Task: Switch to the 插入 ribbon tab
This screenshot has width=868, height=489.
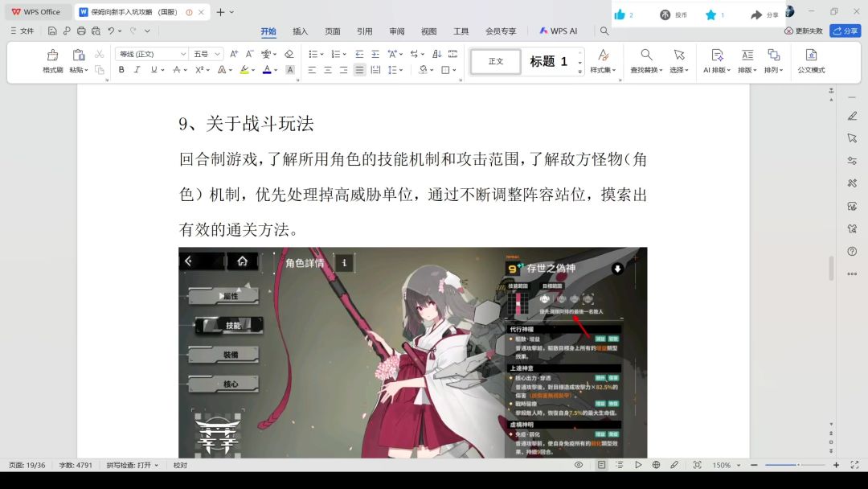Action: pyautogui.click(x=300, y=31)
